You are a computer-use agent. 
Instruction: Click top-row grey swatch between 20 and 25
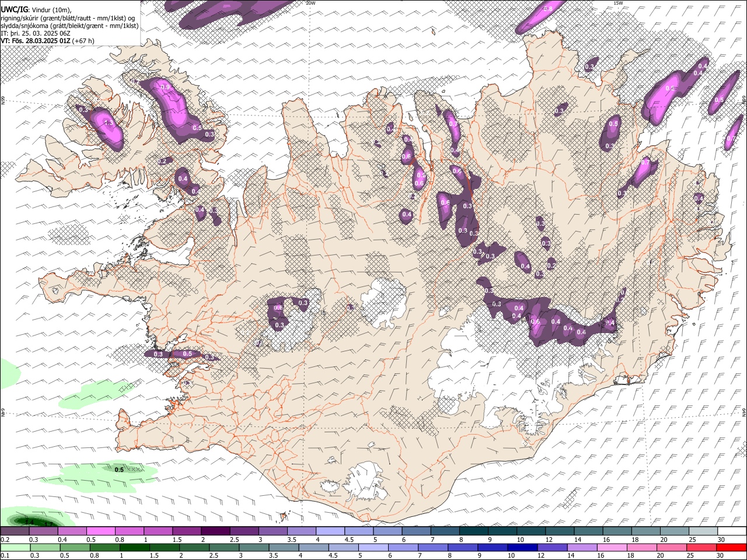coord(674,531)
